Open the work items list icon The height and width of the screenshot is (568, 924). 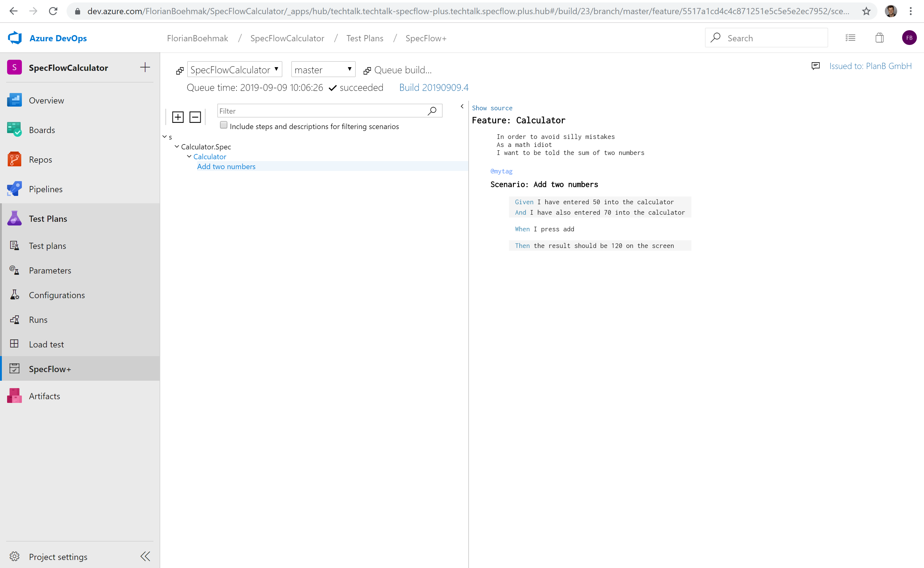[x=850, y=38]
